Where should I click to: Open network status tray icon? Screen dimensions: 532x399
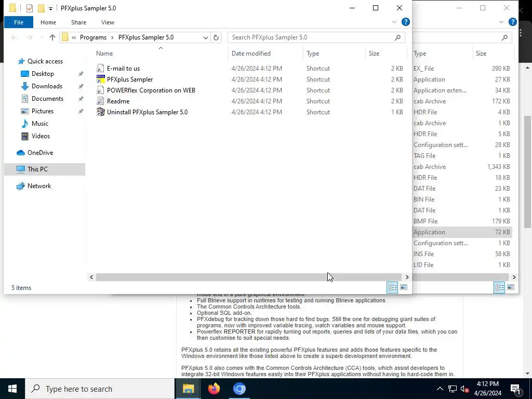(453, 389)
